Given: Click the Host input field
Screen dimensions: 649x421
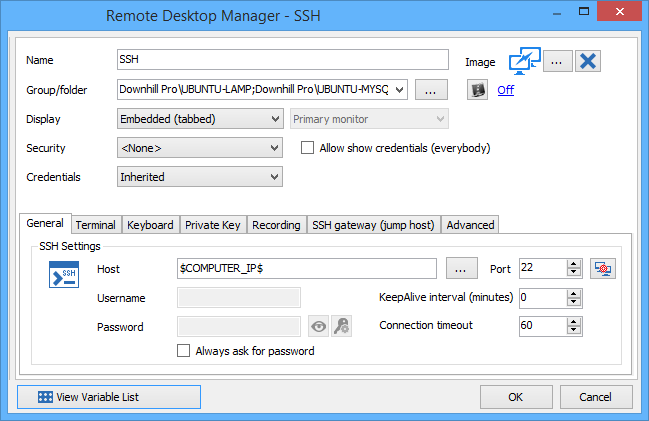Looking at the screenshot, I should point(306,268).
